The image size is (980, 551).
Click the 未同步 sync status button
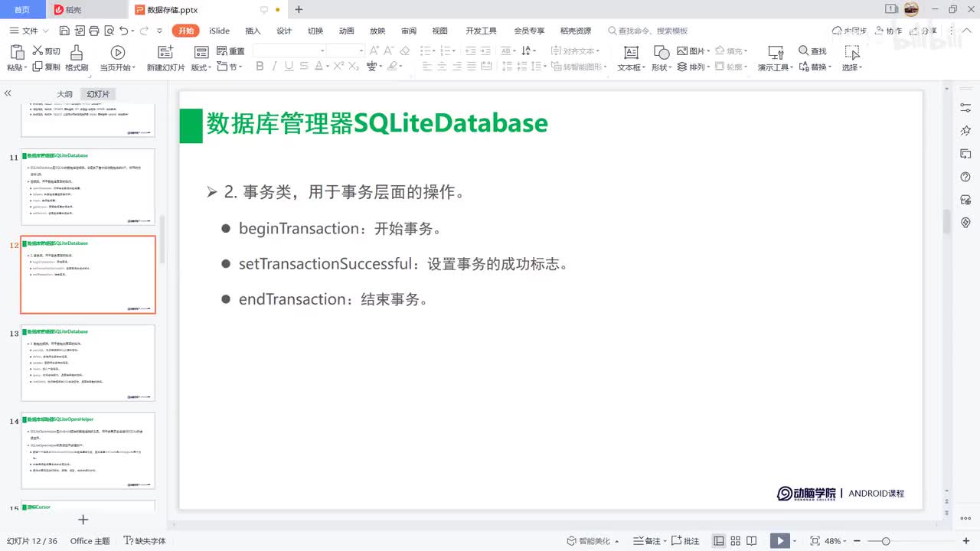click(849, 31)
